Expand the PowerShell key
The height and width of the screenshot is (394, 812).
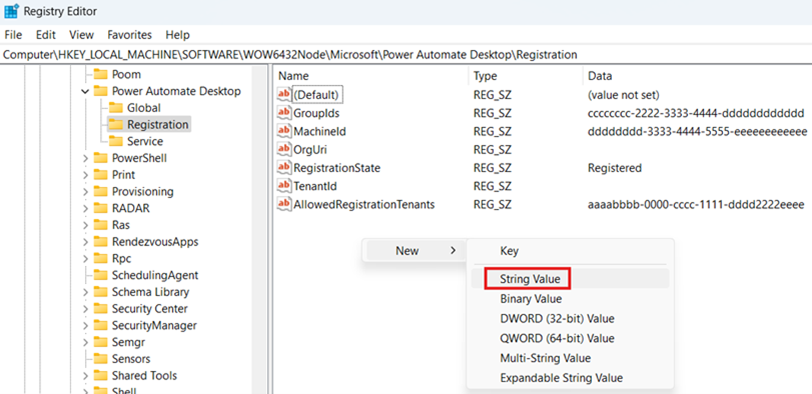85,158
